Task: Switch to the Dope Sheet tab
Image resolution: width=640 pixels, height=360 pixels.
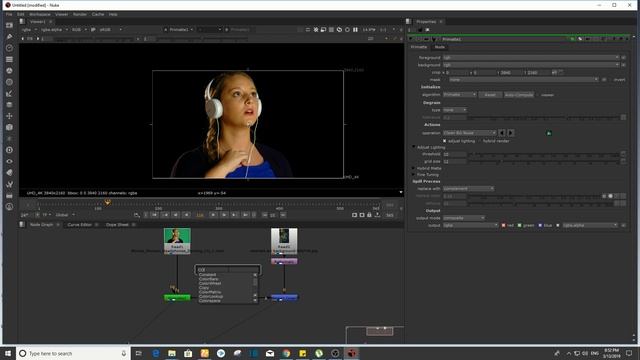Action: click(x=117, y=225)
